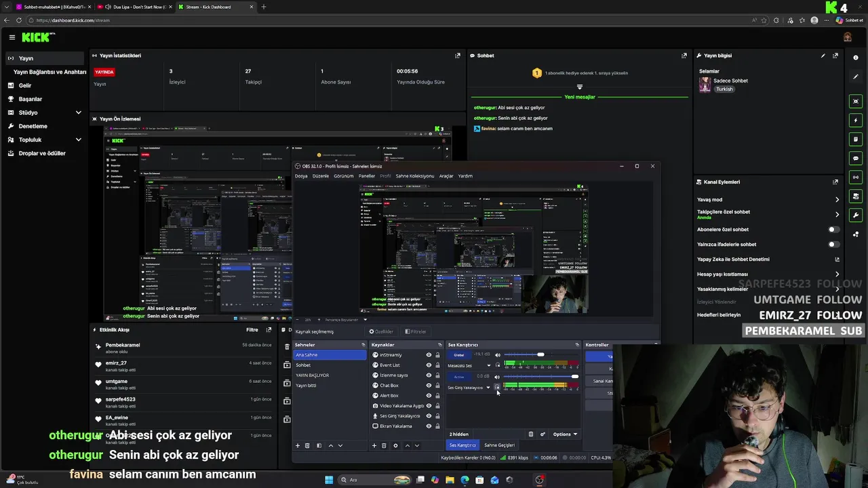Pop out the Etkinlik Akışı panel
The image size is (868, 488).
pos(269,329)
